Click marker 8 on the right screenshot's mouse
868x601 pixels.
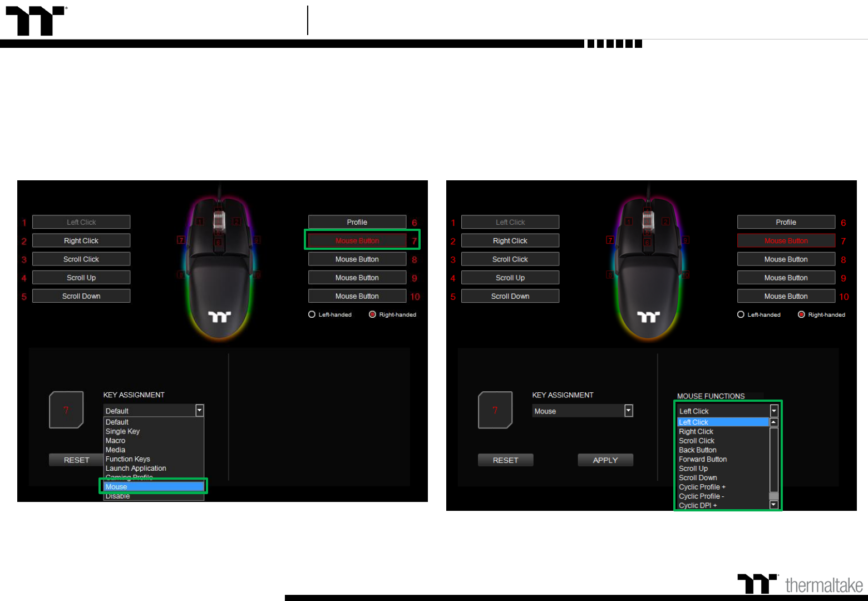(610, 274)
